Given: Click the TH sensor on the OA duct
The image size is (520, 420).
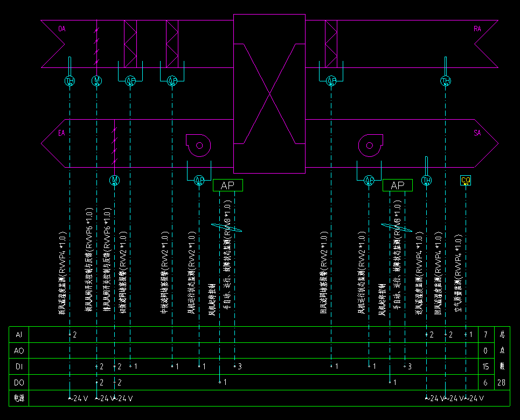Looking at the screenshot, I should [70, 81].
